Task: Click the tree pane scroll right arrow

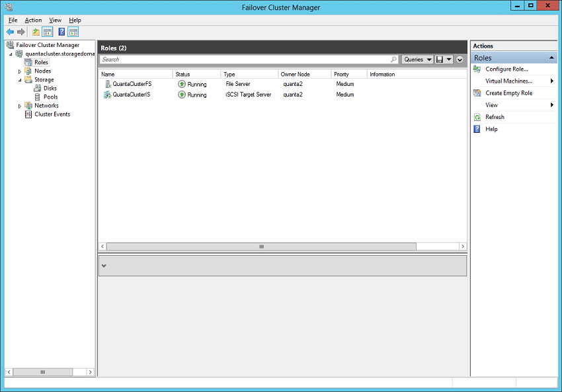Action: pos(90,372)
